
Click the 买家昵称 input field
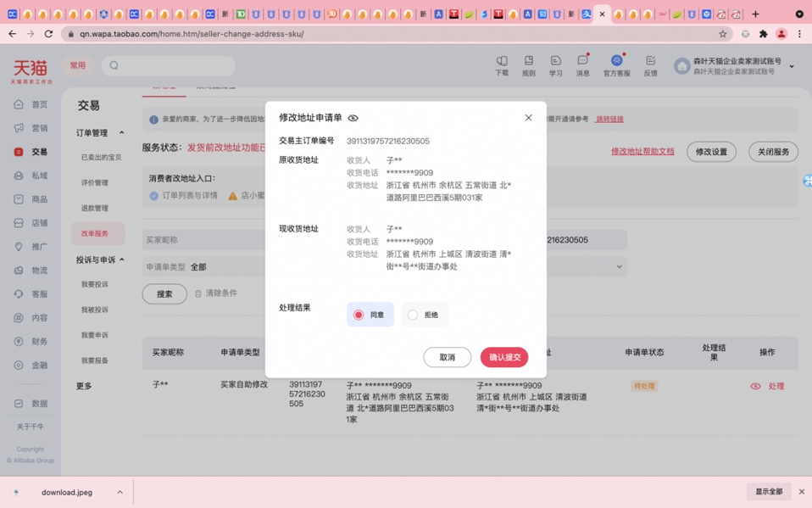tap(204, 240)
